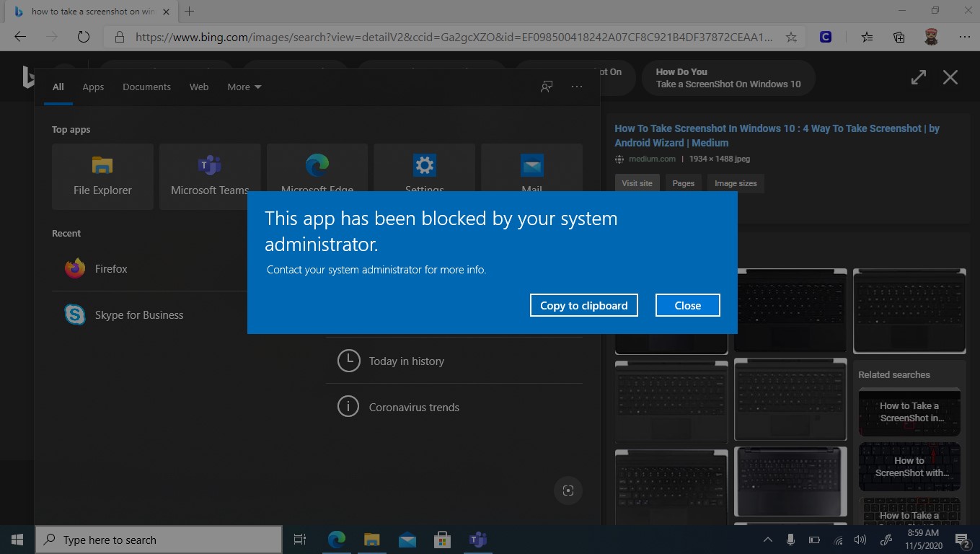Click the microphone tray icon
This screenshot has width=980, height=554.
tap(790, 540)
